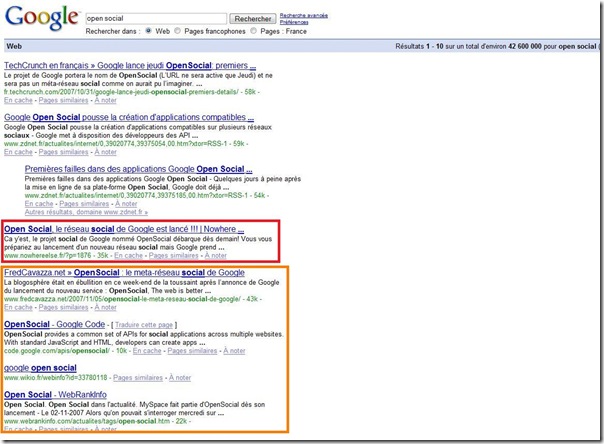The height and width of the screenshot is (444, 604).
Task: Click the Web tab label in blue bar
Action: tap(14, 46)
